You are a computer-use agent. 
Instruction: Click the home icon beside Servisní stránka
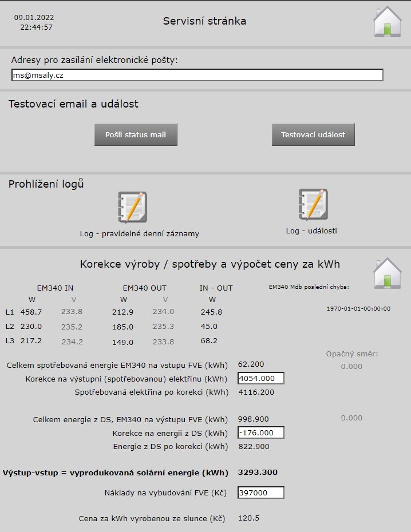387,21
